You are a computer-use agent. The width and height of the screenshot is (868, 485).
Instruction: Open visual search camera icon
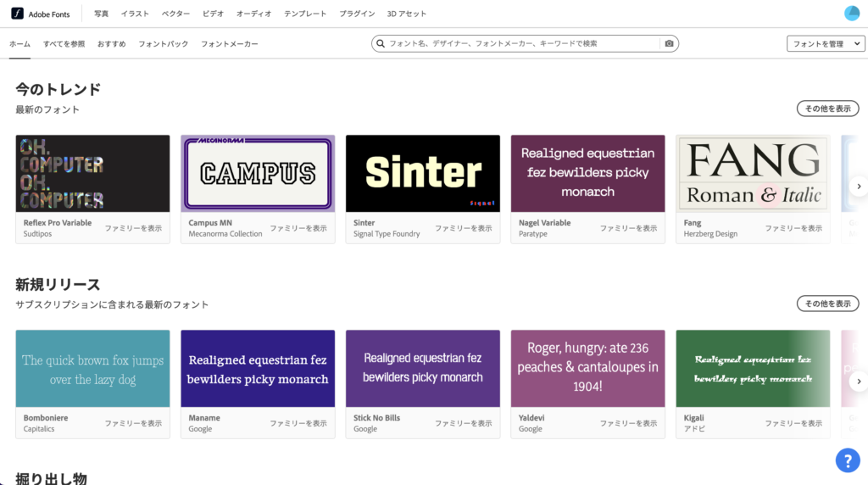click(670, 43)
